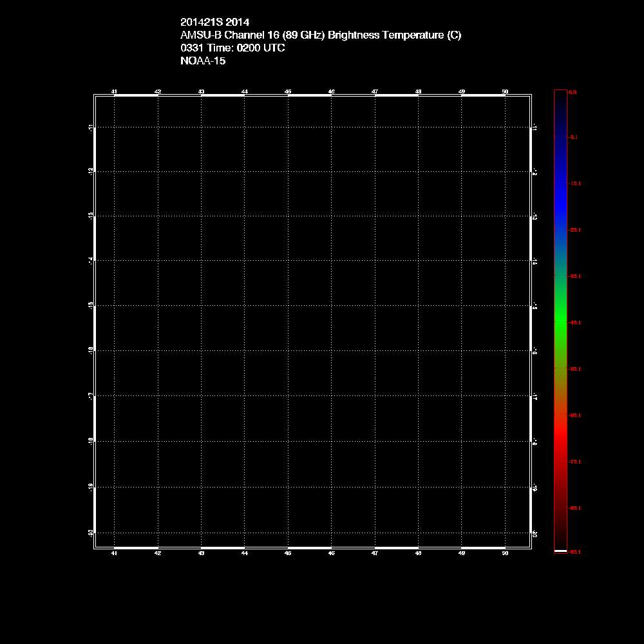The width and height of the screenshot is (644, 644).
Task: Click the 50 longitude label on bottom axis
Action: pyautogui.click(x=505, y=553)
